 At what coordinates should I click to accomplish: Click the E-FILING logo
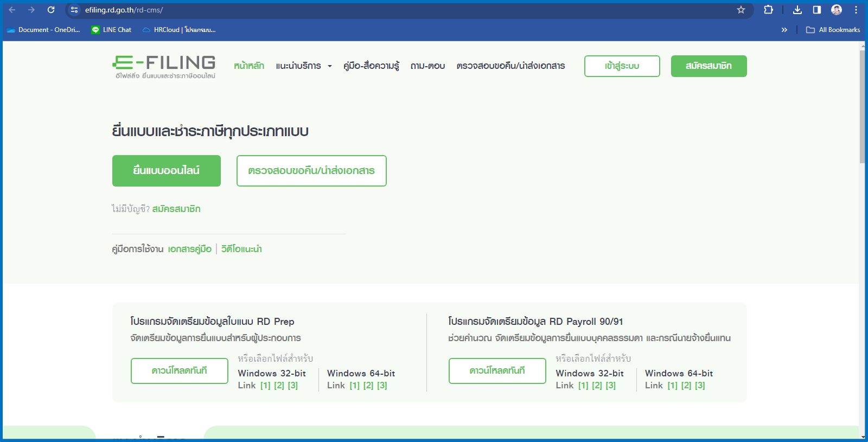pos(164,67)
